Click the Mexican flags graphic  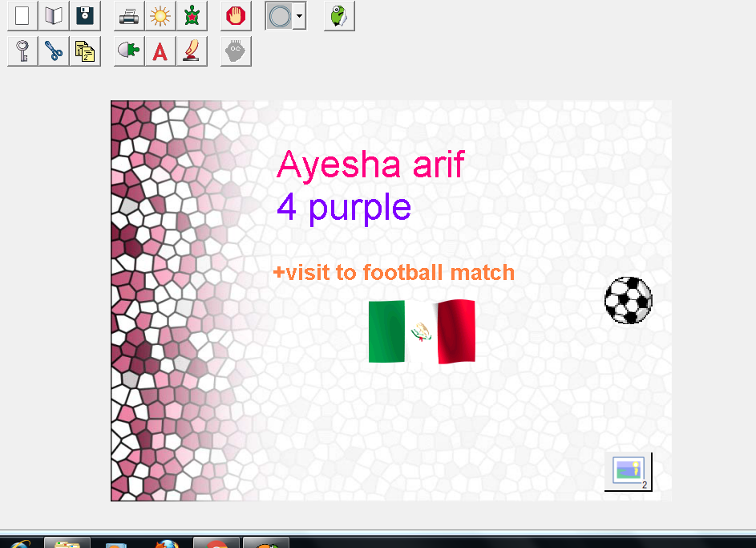point(422,331)
